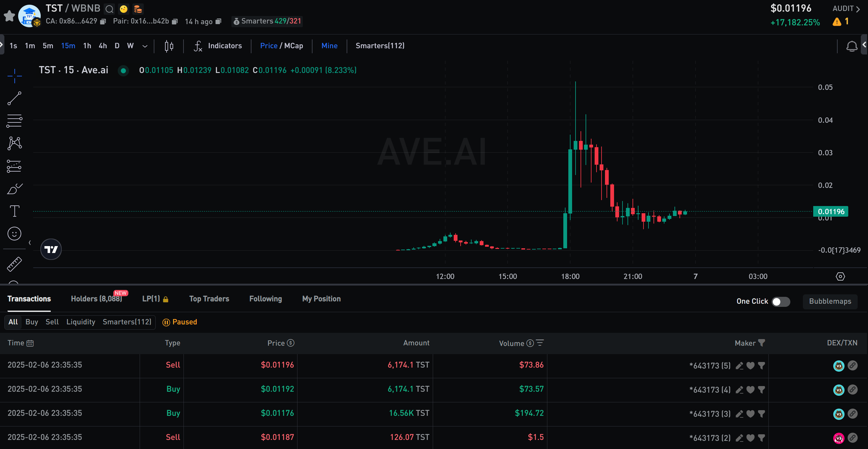
Task: Open the alert bell icon
Action: [x=851, y=46]
